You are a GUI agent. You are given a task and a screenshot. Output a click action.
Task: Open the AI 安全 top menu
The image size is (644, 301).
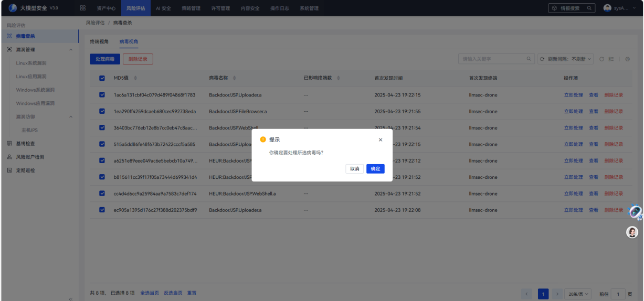163,8
